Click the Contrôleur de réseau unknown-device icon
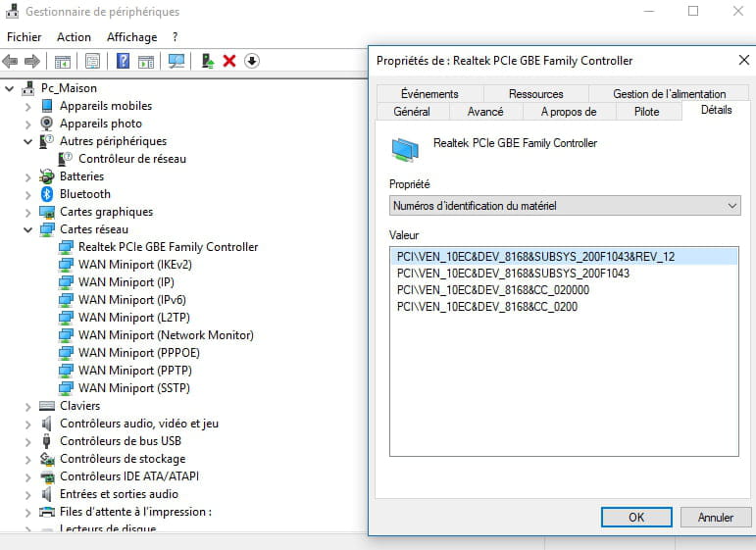 coord(66,159)
